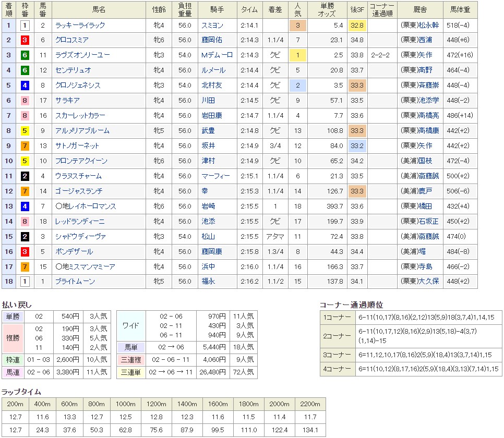Open jockey link 福永
Image resolution: width=504 pixels, height=438 pixels.
click(x=208, y=282)
